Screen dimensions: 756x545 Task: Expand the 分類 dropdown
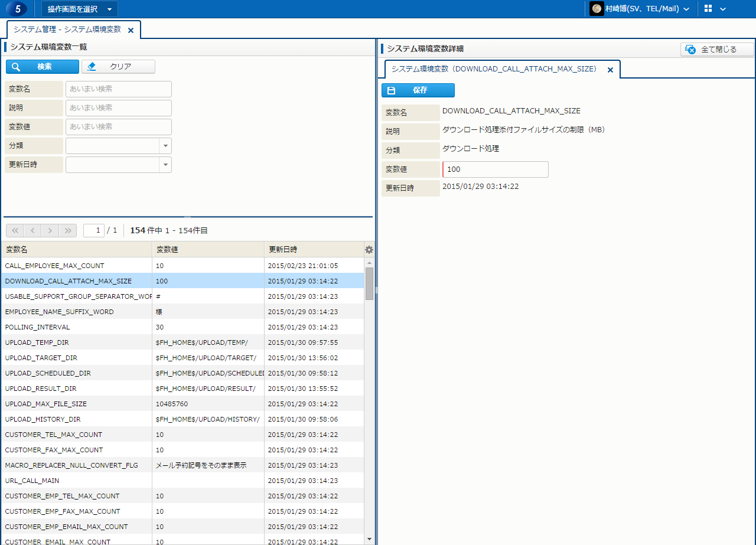click(165, 146)
